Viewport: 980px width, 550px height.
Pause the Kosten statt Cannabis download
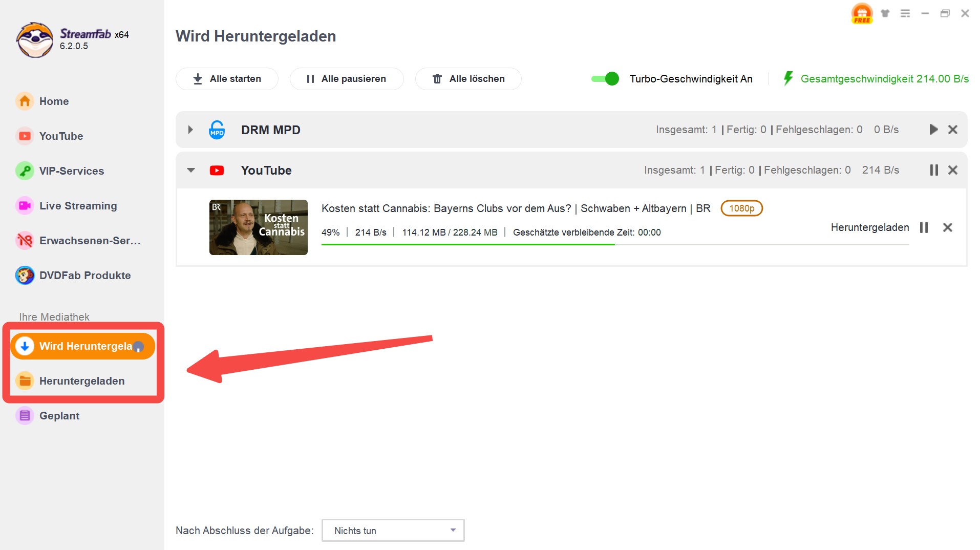tap(924, 227)
